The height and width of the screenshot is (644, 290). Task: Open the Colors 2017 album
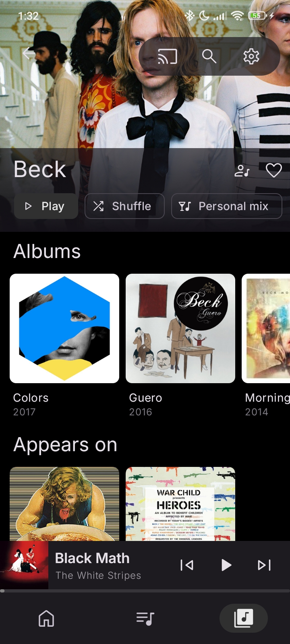point(64,328)
